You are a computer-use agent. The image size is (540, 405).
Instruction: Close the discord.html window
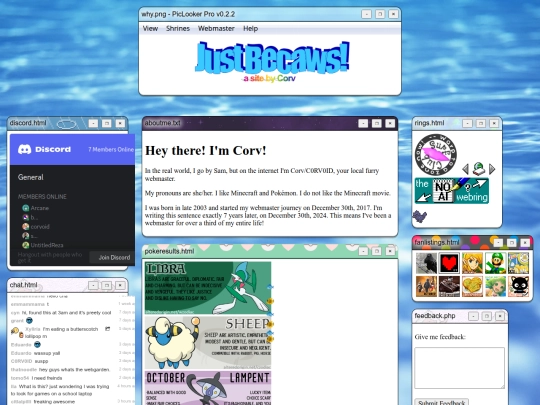click(x=120, y=123)
